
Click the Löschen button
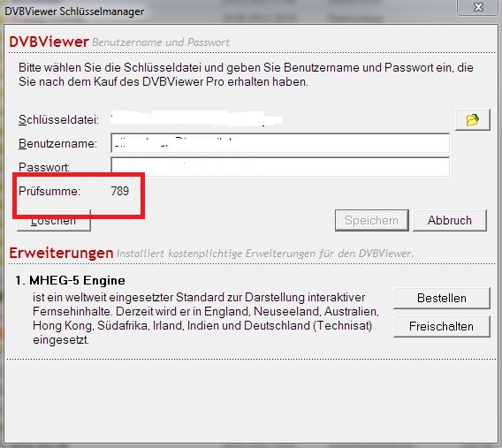pos(54,221)
